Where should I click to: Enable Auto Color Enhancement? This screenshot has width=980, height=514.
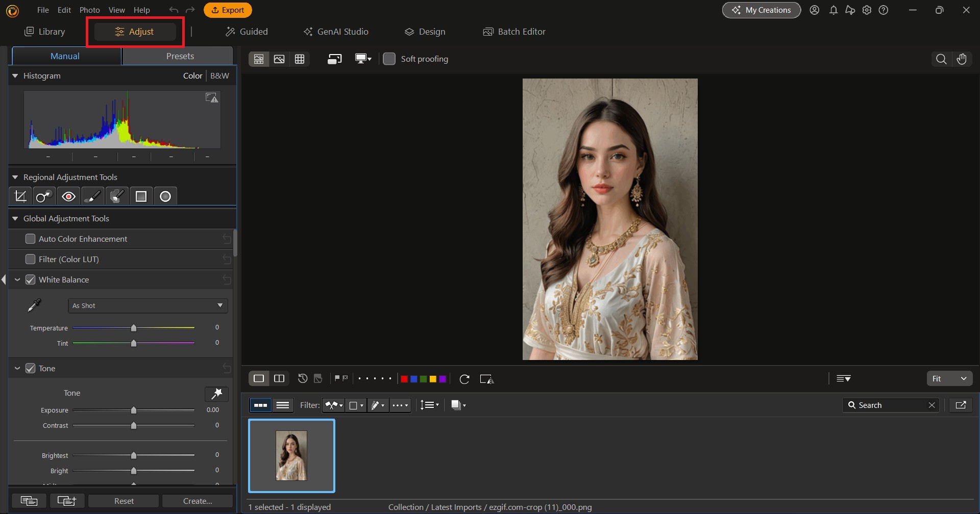coord(31,238)
